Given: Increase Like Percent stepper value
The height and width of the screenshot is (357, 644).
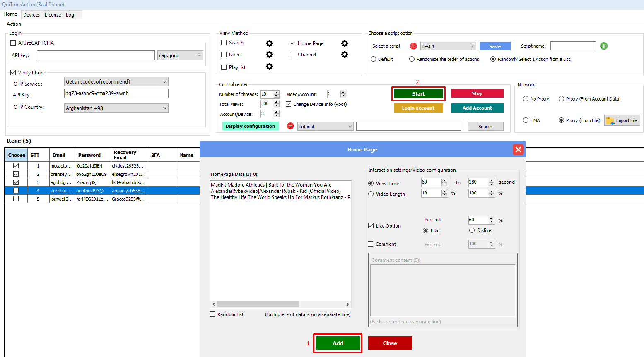Looking at the screenshot, I should [492, 218].
